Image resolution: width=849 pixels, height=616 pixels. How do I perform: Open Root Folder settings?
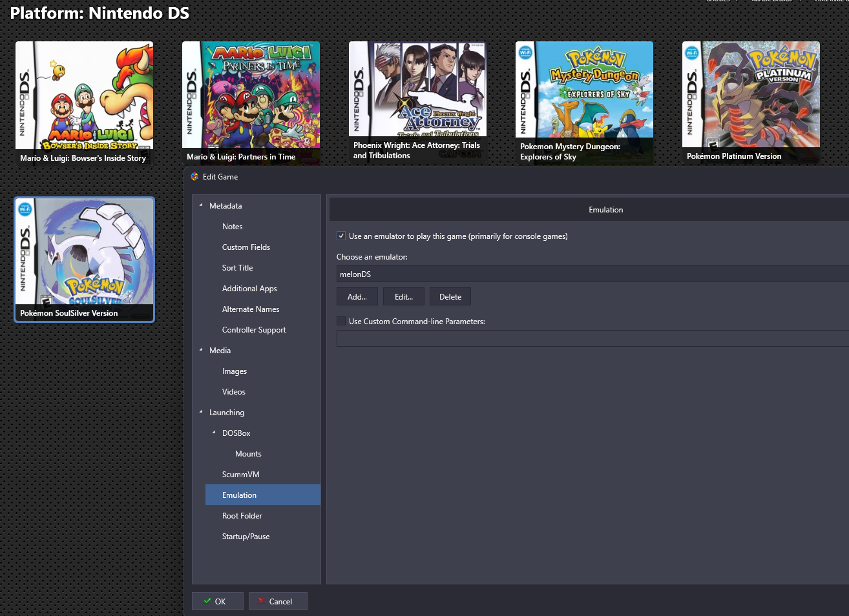242,516
